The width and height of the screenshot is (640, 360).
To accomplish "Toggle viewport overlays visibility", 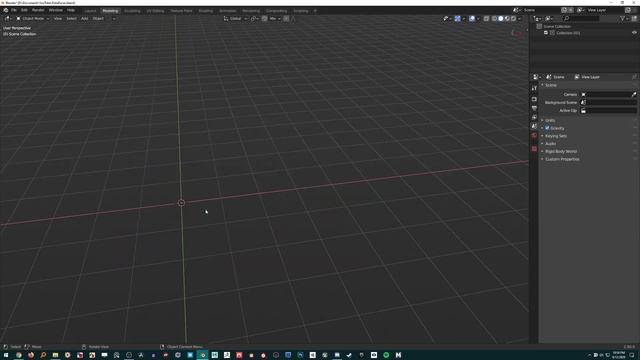I will click(472, 18).
